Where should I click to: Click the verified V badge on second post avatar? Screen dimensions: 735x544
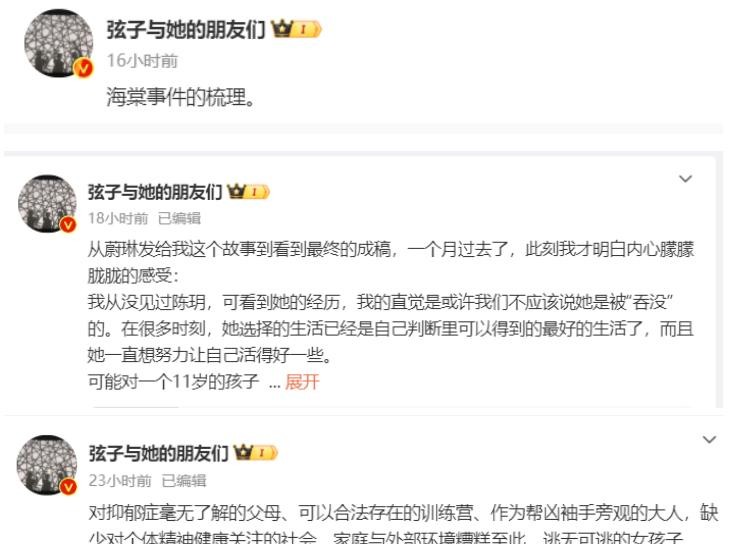(x=68, y=225)
